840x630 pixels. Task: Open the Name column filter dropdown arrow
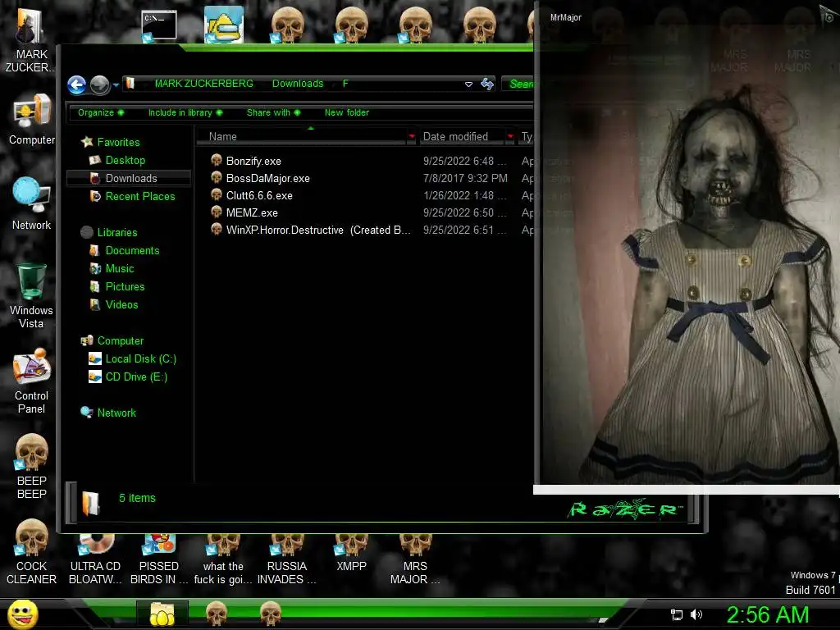pos(412,137)
